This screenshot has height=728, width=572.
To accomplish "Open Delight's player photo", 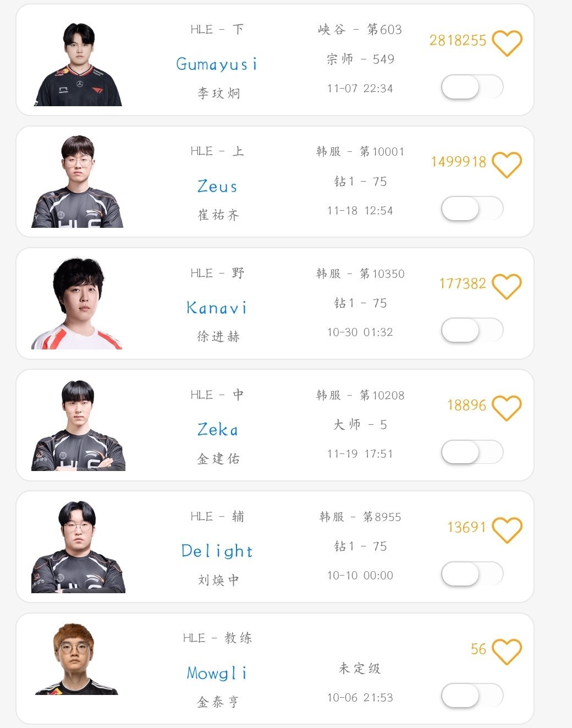I will [x=78, y=548].
